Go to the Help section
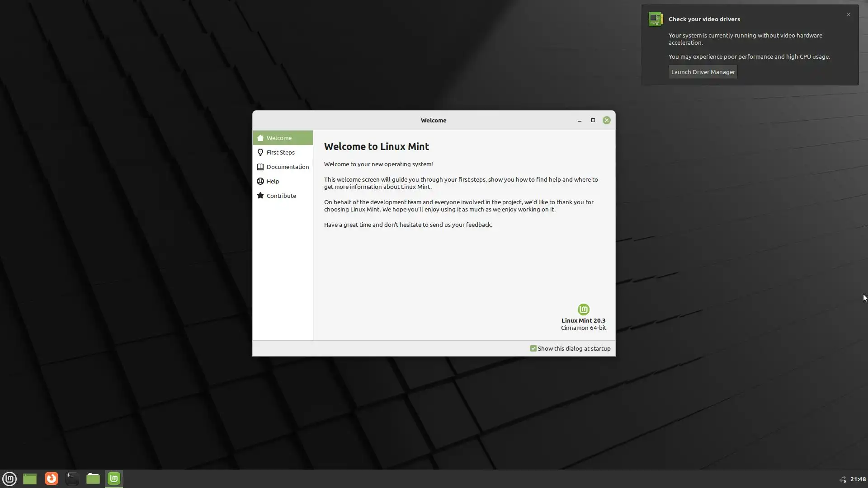 coord(273,181)
